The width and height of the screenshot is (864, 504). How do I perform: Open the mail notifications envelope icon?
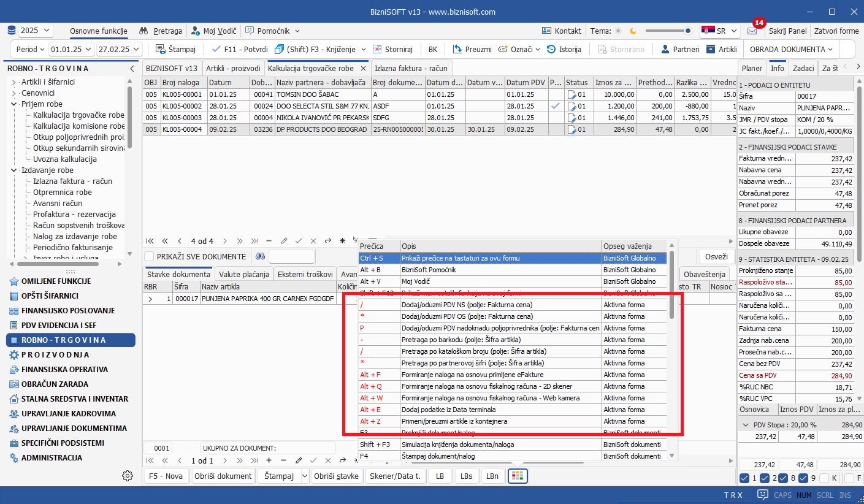pos(752,31)
